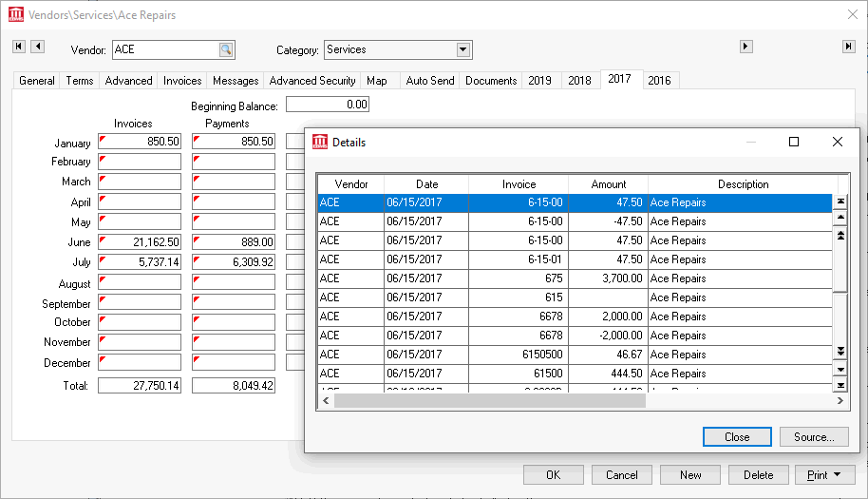
Task: Click June payments field 889.00
Action: coord(234,242)
